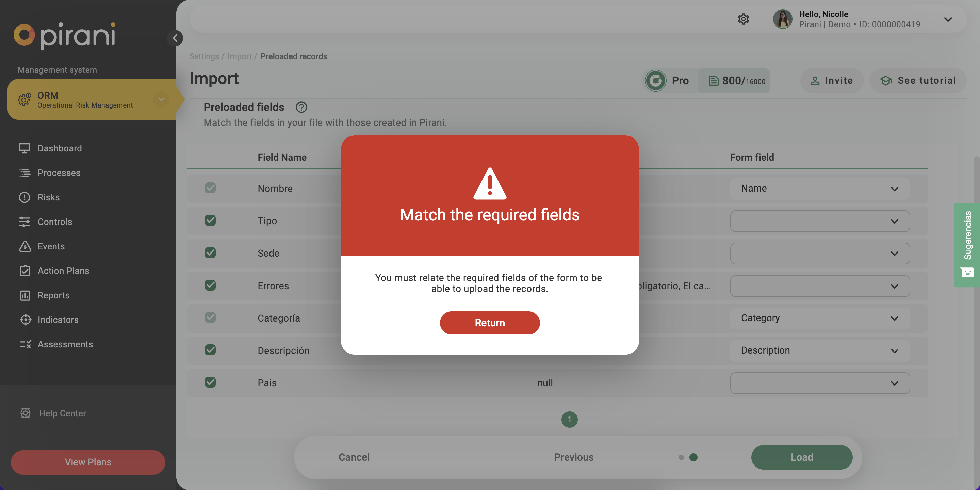Uncheck the Tipo field checkbox
This screenshot has width=980, height=490.
pyautogui.click(x=210, y=220)
